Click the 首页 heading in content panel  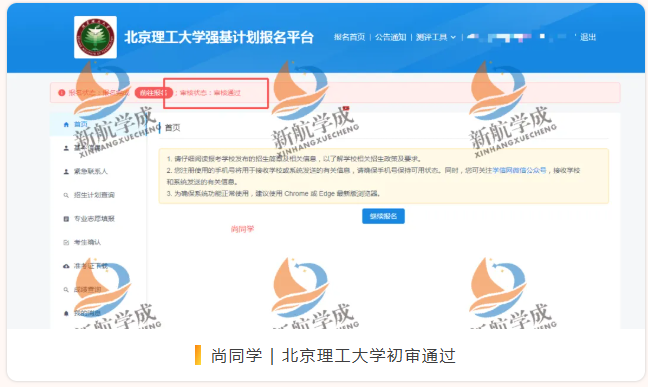pos(172,128)
